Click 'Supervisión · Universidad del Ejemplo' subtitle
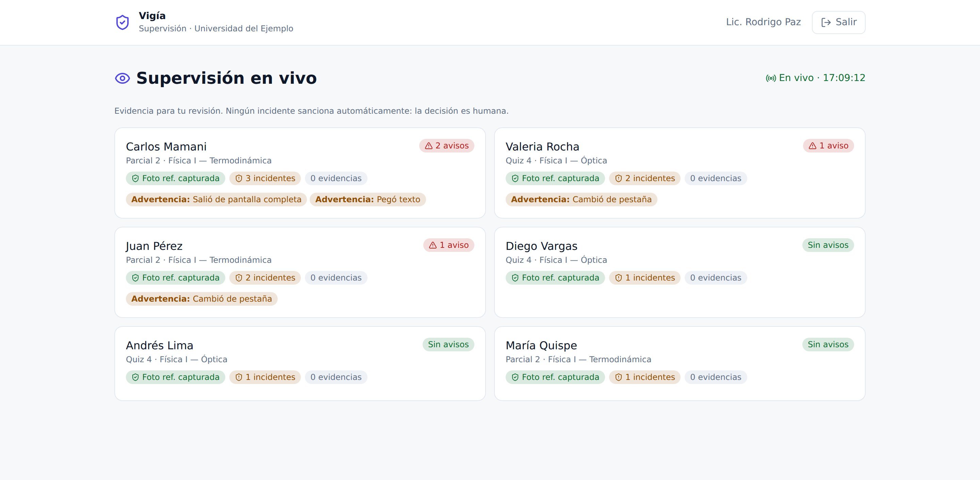 pyautogui.click(x=216, y=29)
